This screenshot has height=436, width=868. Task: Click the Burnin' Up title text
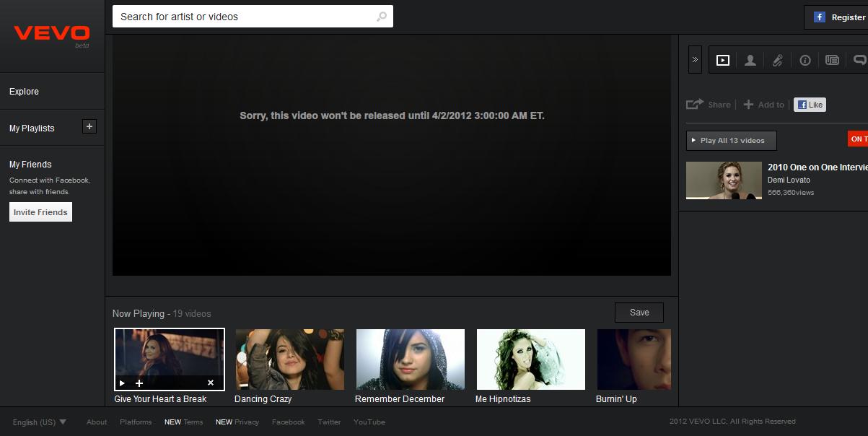pos(616,399)
